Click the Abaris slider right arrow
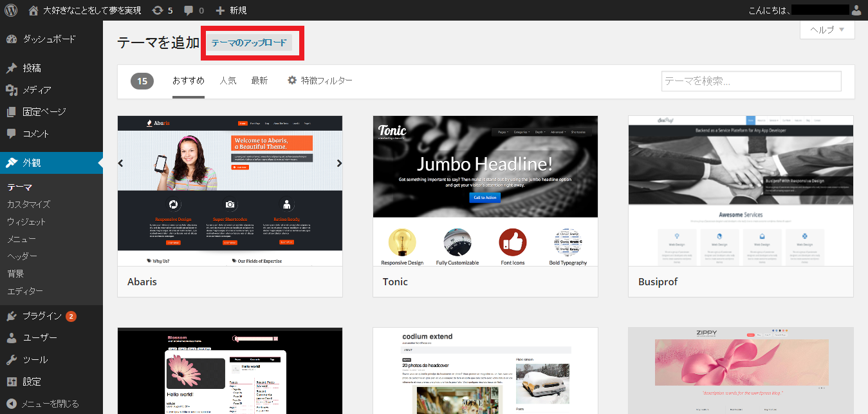868x414 pixels. [339, 164]
